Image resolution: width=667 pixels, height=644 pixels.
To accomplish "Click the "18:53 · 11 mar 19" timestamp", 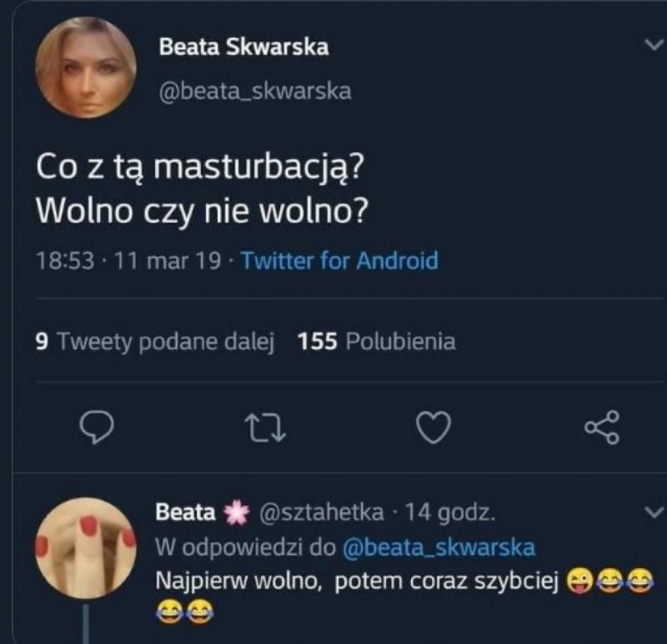I will tap(129, 261).
